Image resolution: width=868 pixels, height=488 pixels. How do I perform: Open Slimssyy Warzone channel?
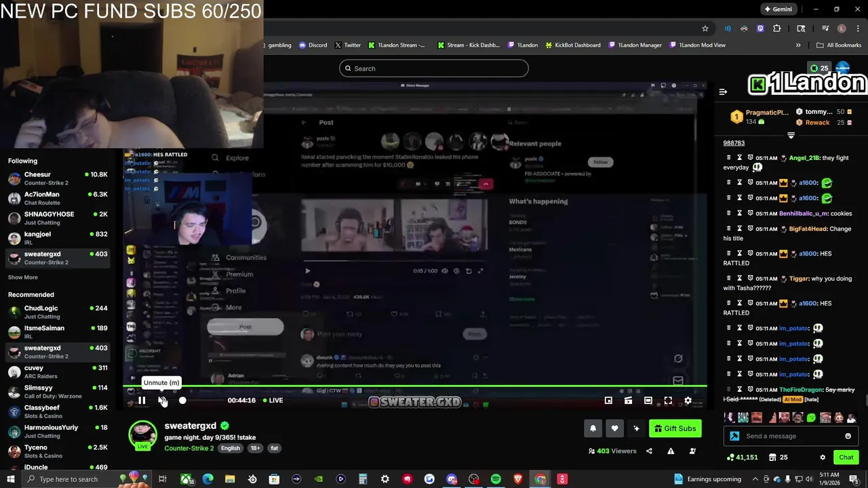click(x=58, y=392)
